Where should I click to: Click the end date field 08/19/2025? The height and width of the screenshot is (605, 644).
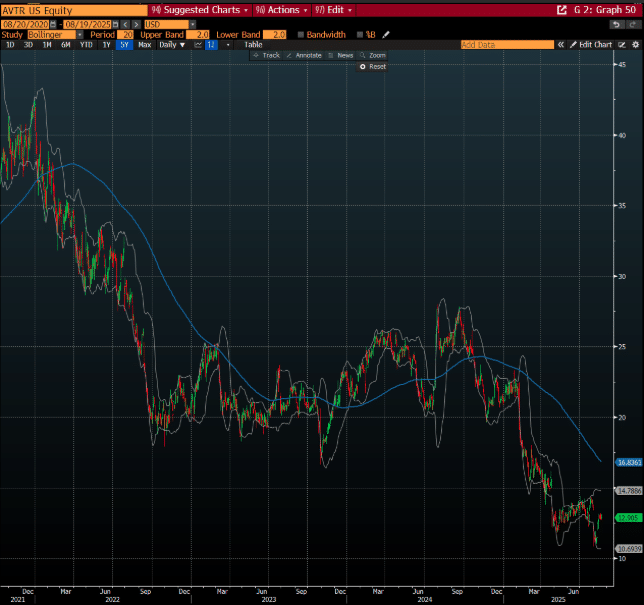click(88, 25)
